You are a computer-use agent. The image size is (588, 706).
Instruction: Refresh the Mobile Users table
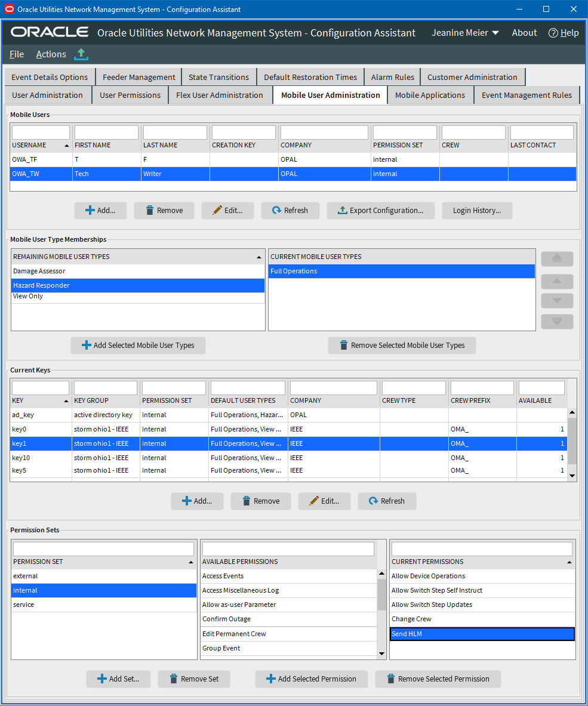click(x=290, y=210)
